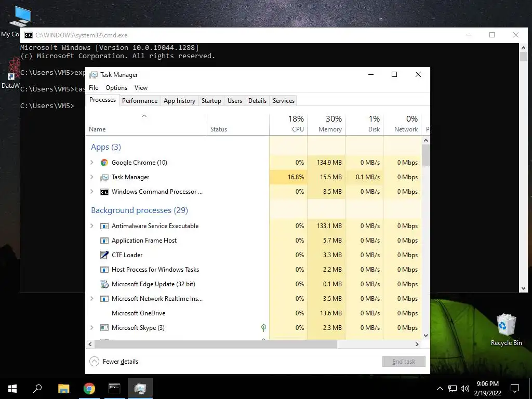
Task: Click the scroll down arrow in process list
Action: click(x=426, y=336)
